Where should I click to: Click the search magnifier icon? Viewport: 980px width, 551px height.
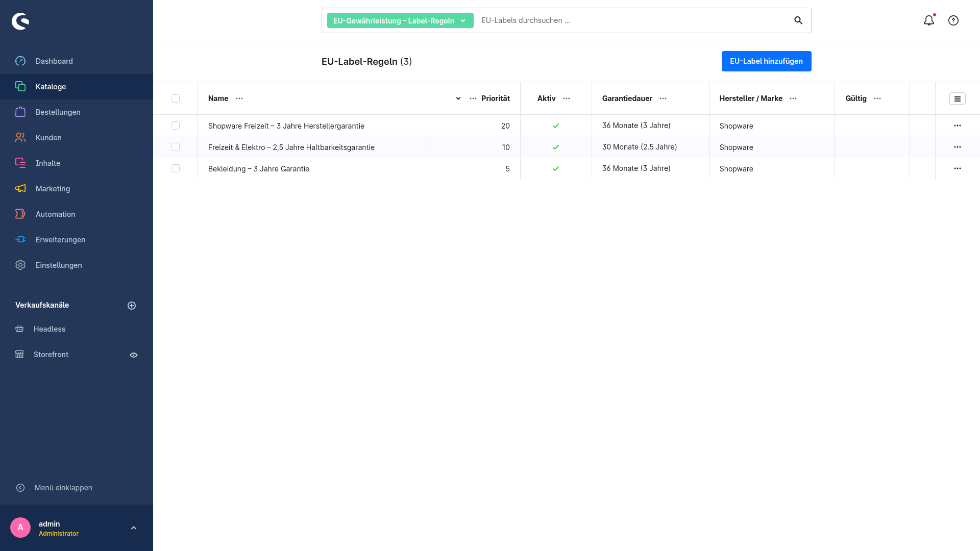[798, 20]
